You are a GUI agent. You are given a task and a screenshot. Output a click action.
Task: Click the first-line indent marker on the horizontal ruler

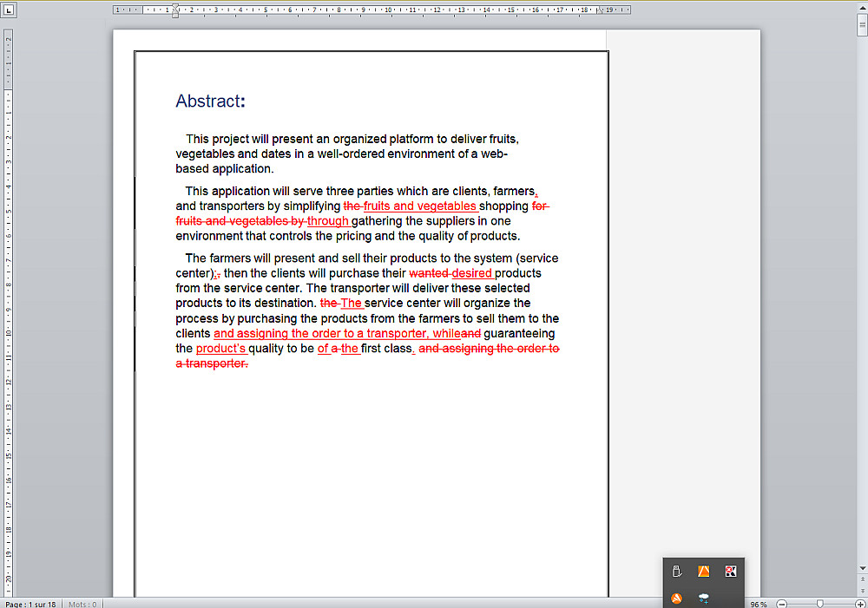point(175,7)
